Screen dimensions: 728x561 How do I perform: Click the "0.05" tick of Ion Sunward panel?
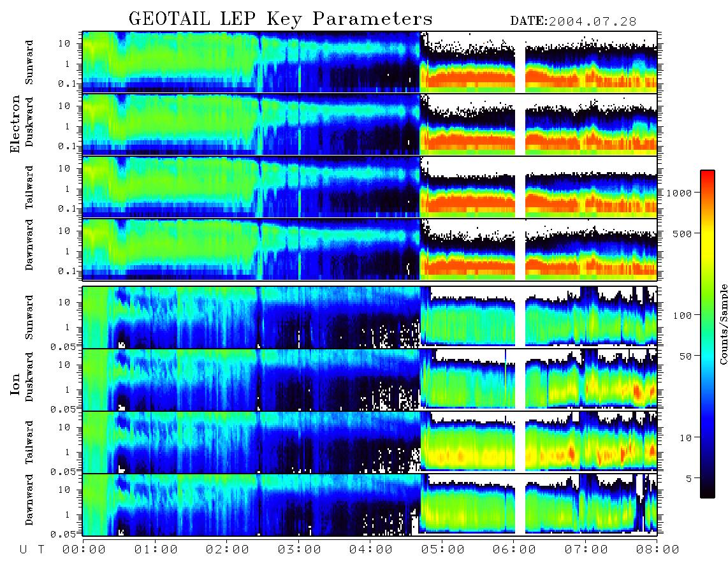(x=62, y=346)
